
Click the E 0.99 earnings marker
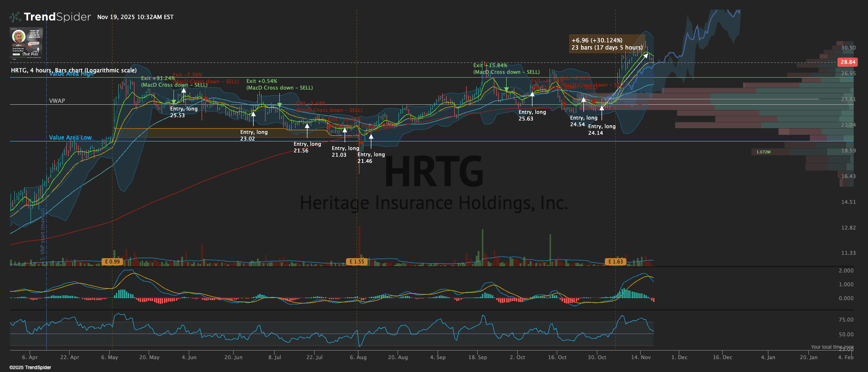pos(112,261)
